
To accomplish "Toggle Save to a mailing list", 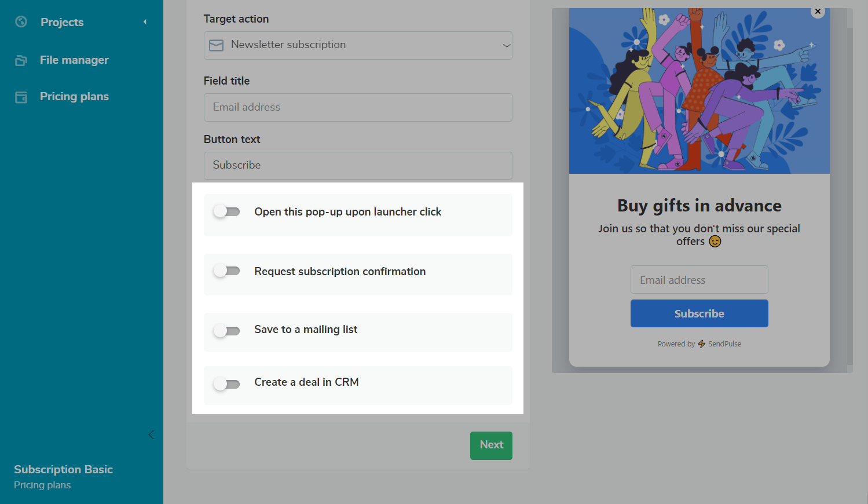I will click(226, 331).
